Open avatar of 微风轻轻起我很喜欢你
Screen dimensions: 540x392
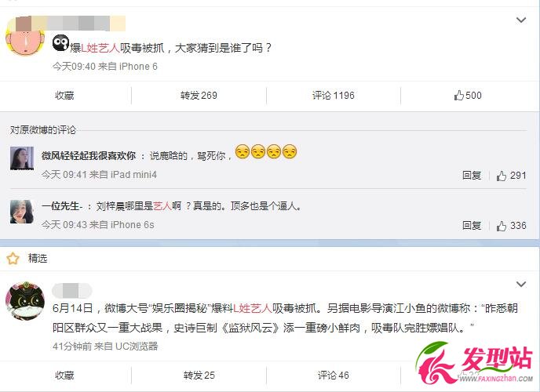point(22,158)
